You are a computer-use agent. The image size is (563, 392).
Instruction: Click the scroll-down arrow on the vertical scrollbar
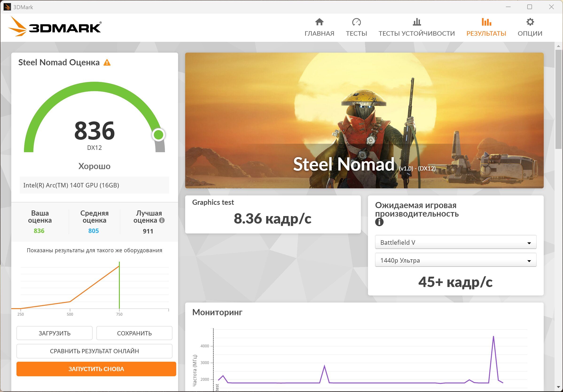[558, 387]
